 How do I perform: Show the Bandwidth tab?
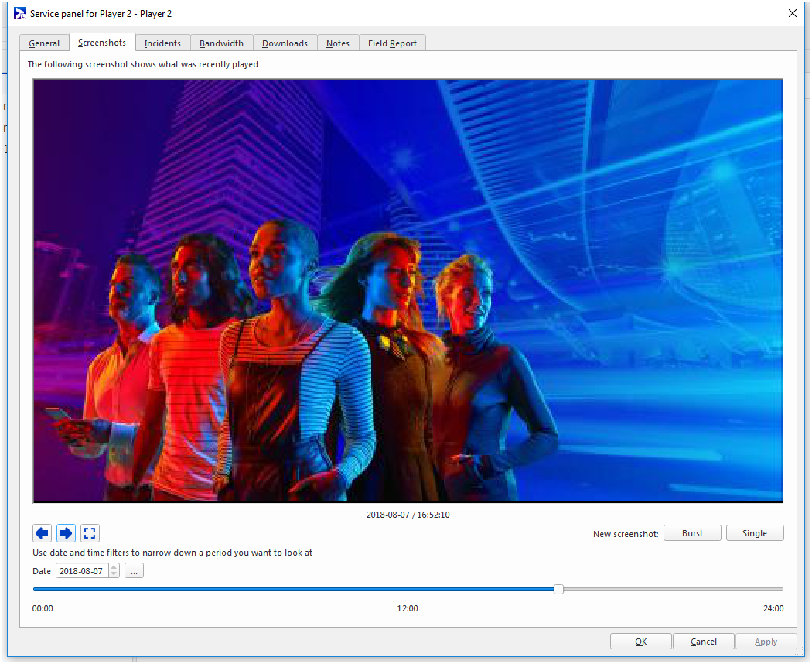221,43
